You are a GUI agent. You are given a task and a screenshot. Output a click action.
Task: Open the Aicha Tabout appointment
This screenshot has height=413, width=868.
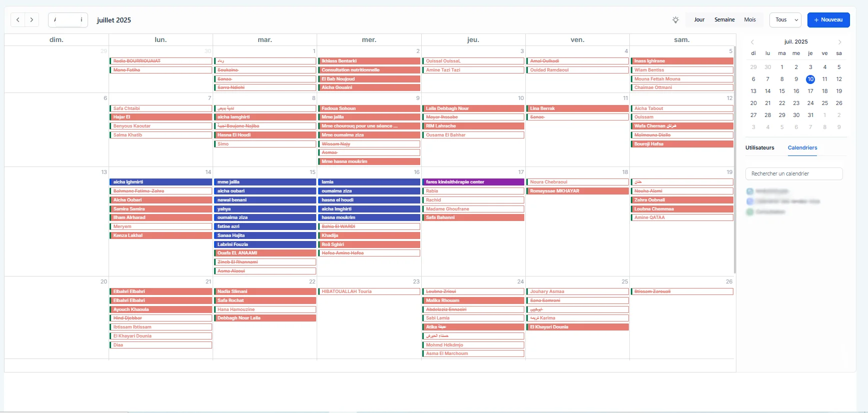tap(682, 108)
